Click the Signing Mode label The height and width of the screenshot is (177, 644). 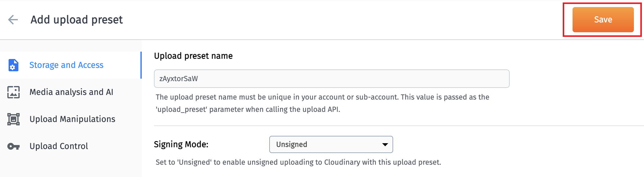181,144
